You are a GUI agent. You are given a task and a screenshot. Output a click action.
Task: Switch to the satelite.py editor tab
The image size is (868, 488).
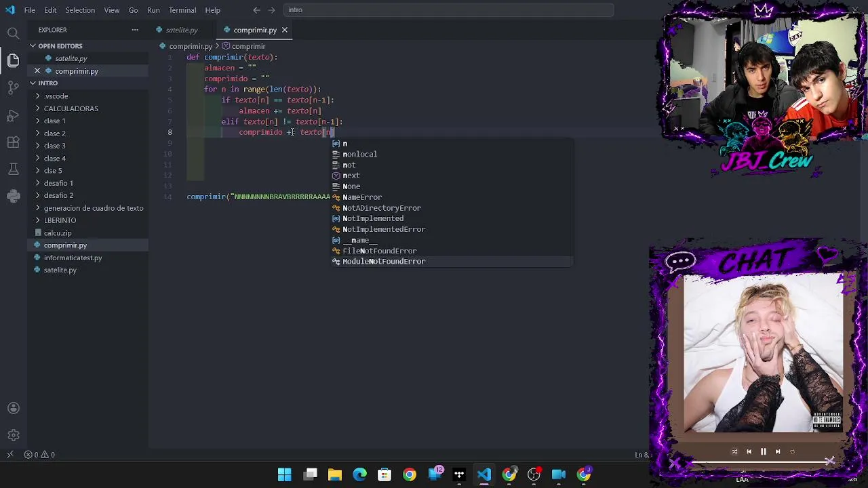tap(180, 30)
